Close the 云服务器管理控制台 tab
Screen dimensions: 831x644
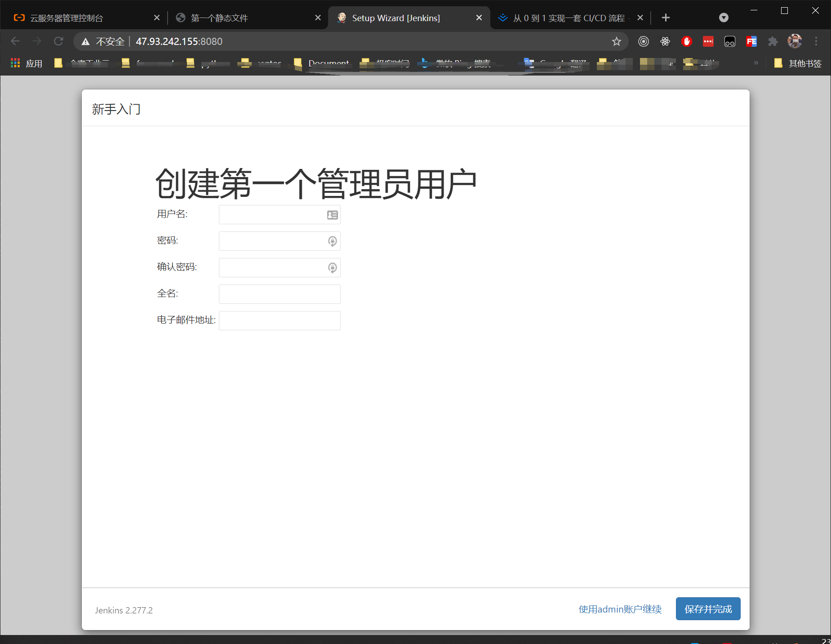click(x=157, y=18)
